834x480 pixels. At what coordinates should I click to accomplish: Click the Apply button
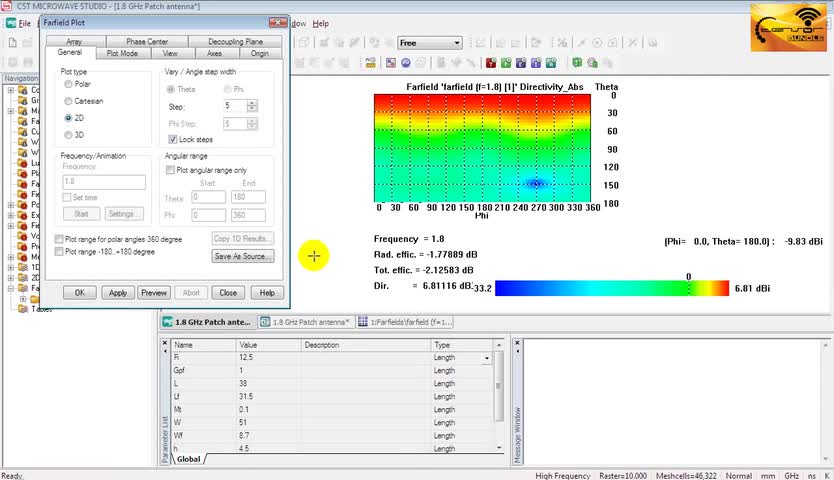point(118,293)
